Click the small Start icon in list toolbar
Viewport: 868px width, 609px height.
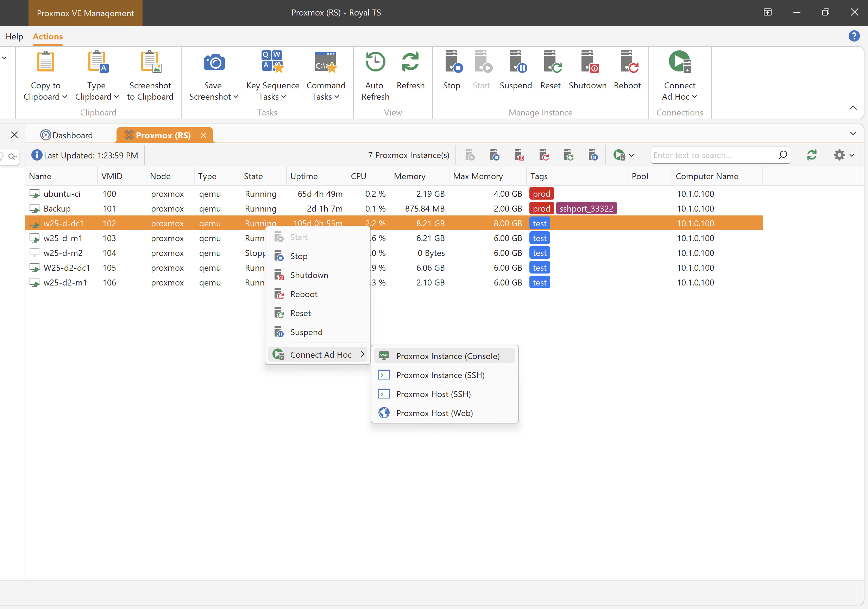click(470, 155)
